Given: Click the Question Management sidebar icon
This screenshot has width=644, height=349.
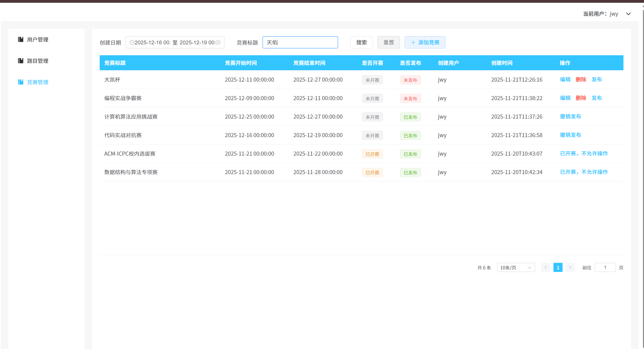Looking at the screenshot, I should [21, 61].
